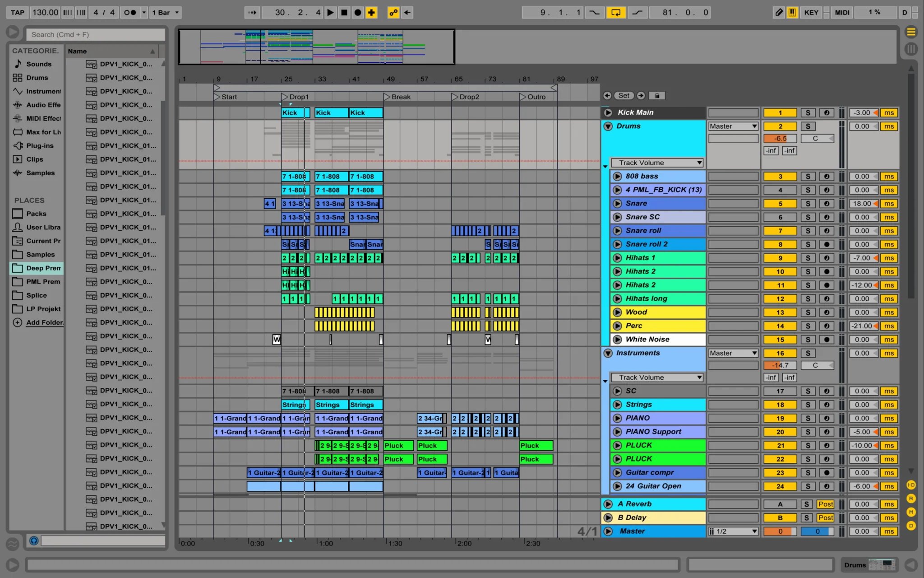The height and width of the screenshot is (578, 924).
Task: Toggle Automation Arm in the transport bar
Action: 393,13
